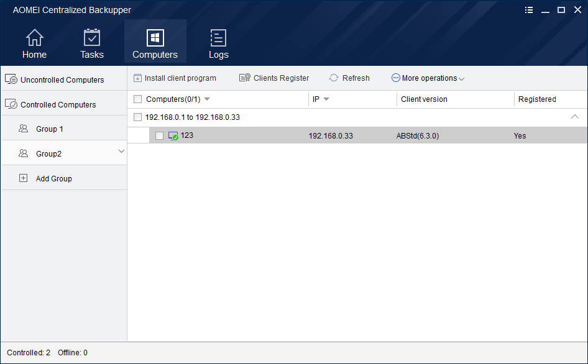Open the IP column sort arrow
The width and height of the screenshot is (588, 364).
point(326,99)
